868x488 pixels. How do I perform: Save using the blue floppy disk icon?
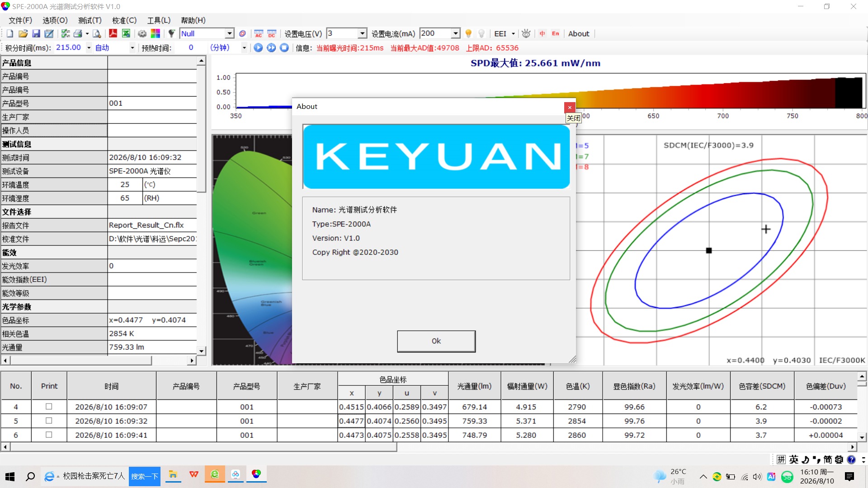point(36,34)
